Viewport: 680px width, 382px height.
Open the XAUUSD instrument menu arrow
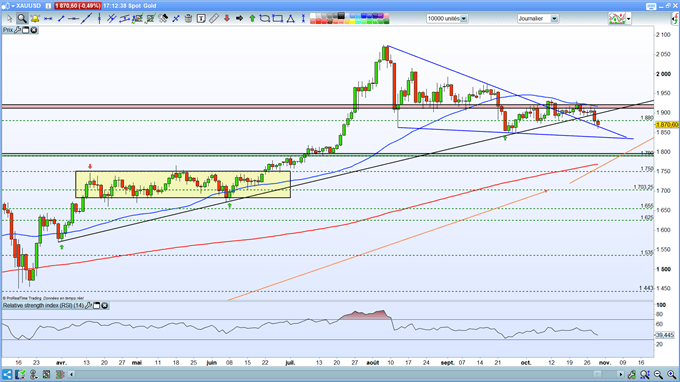click(x=13, y=6)
